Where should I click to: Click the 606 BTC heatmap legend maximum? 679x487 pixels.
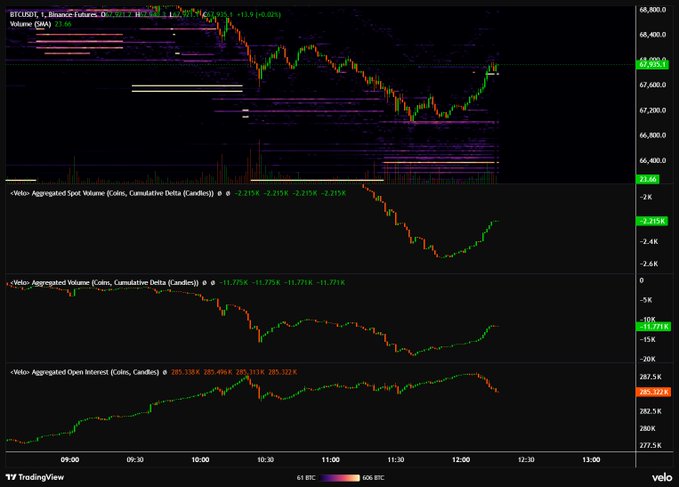coord(373,478)
